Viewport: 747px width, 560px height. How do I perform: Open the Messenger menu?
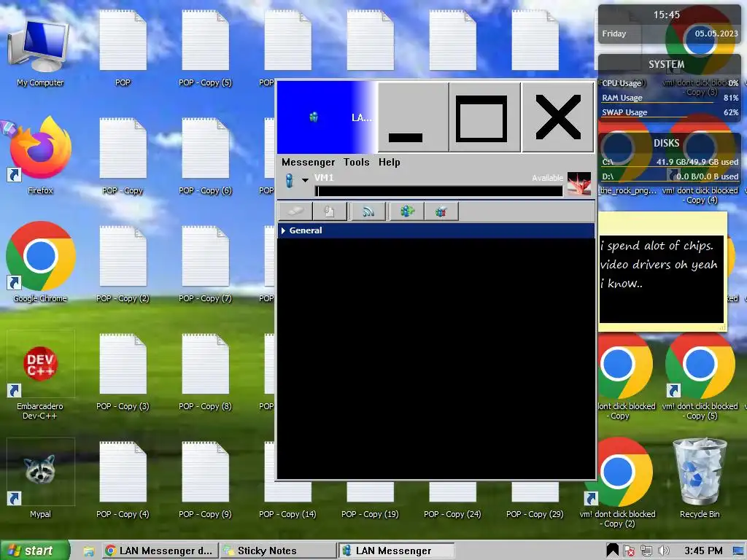(308, 162)
